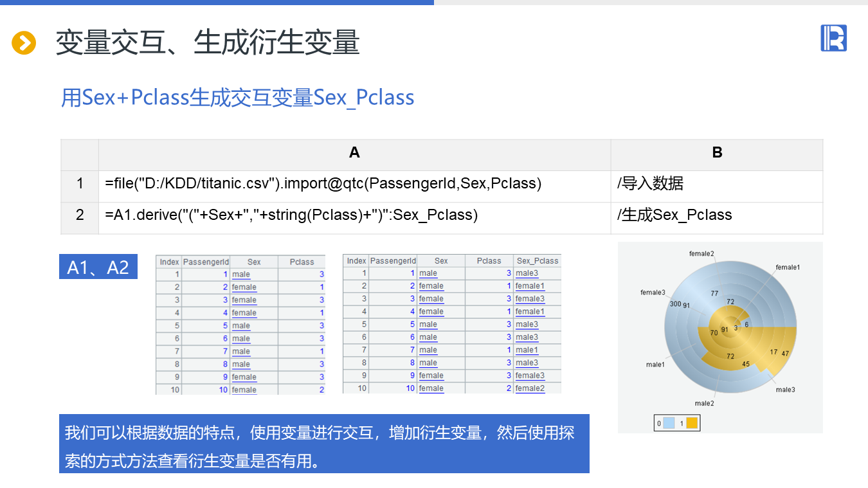Click the light blue legend swatch for 0
Viewport: 868px width, 488px height.
(667, 423)
